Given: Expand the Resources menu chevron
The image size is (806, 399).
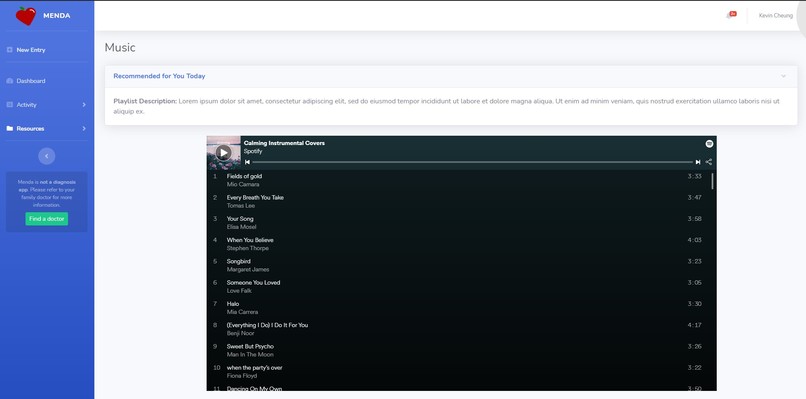Looking at the screenshot, I should click(x=84, y=129).
